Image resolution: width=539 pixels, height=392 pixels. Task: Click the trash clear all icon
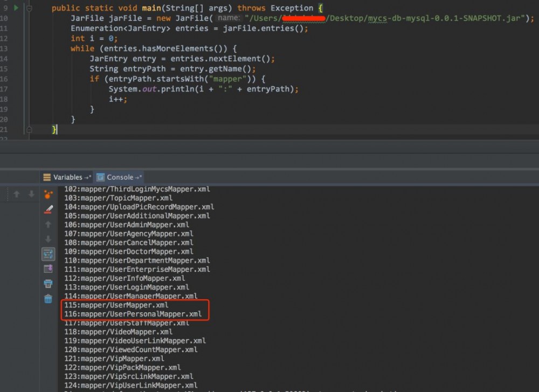point(48,299)
